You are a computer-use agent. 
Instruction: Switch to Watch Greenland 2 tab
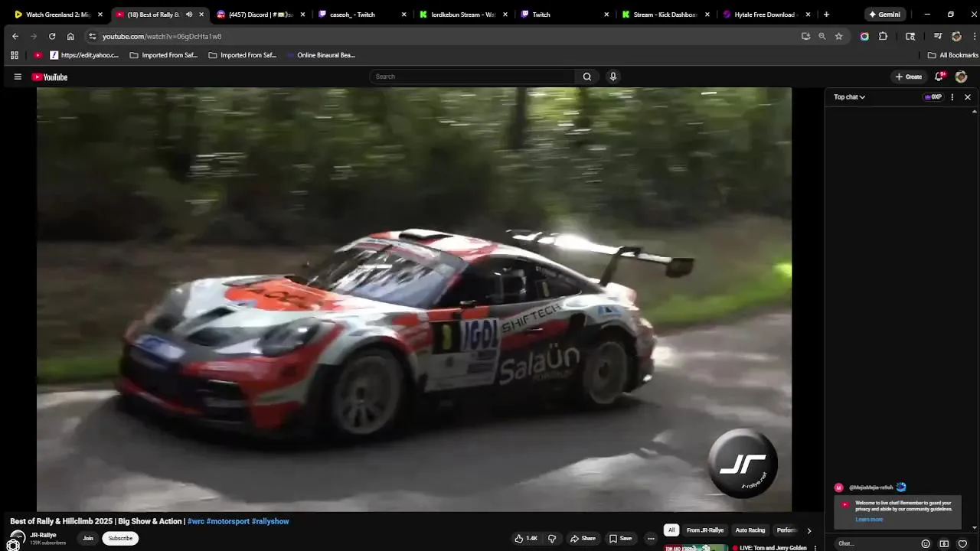(58, 15)
